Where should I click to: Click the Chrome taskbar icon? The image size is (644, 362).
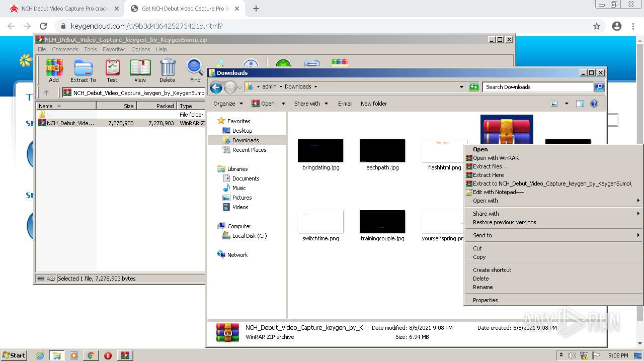pos(91,355)
